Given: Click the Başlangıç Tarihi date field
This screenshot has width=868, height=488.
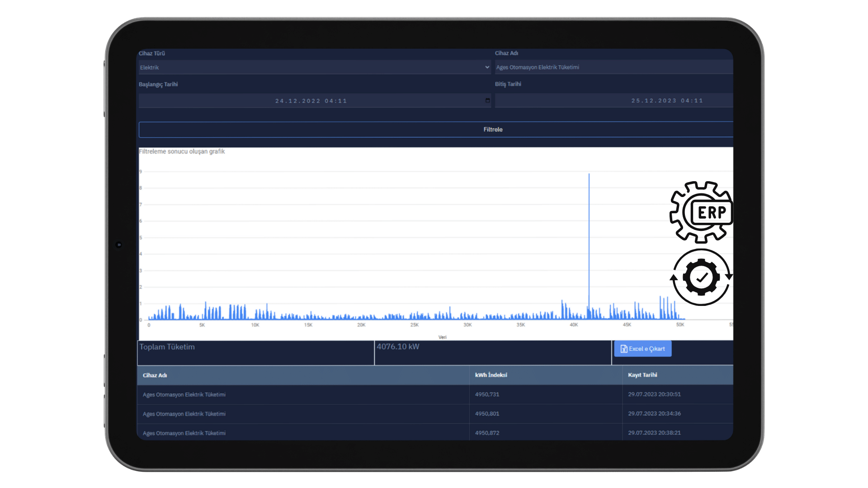Looking at the screenshot, I should 311,101.
